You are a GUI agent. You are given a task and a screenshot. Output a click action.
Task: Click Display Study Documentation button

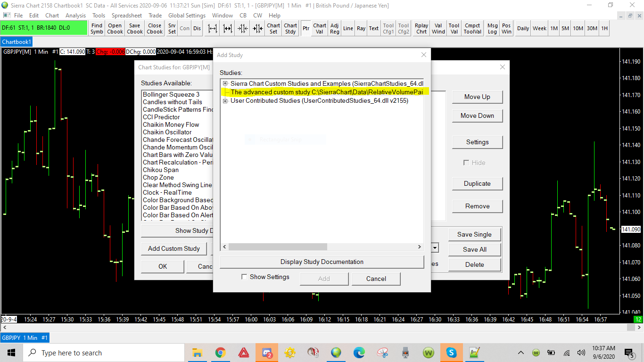(x=322, y=262)
